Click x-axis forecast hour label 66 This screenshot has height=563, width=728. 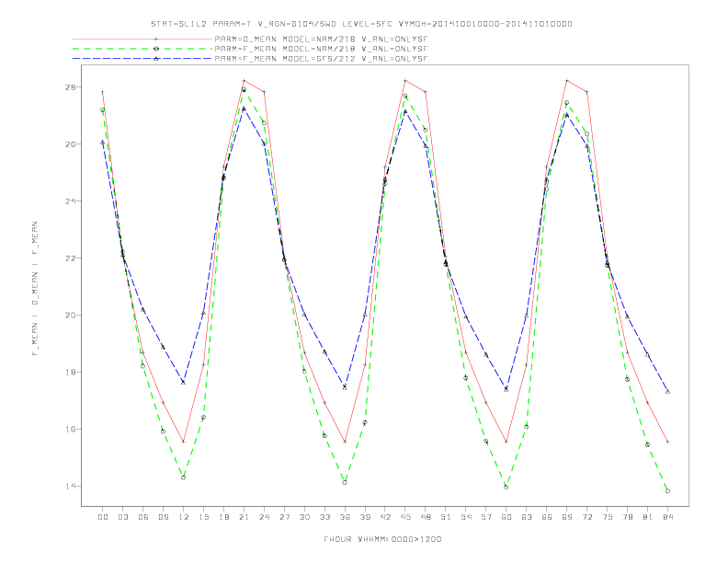[x=547, y=517]
